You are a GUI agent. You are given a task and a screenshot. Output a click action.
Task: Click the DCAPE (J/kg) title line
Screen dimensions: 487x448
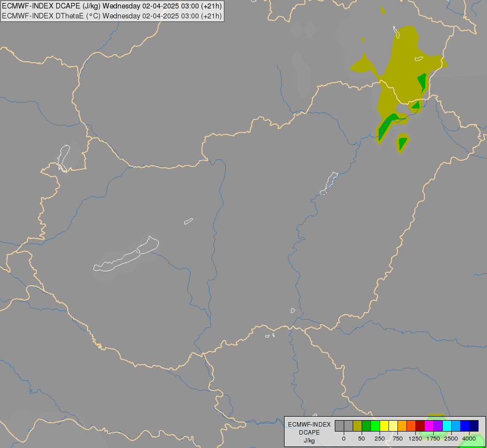(112, 6)
